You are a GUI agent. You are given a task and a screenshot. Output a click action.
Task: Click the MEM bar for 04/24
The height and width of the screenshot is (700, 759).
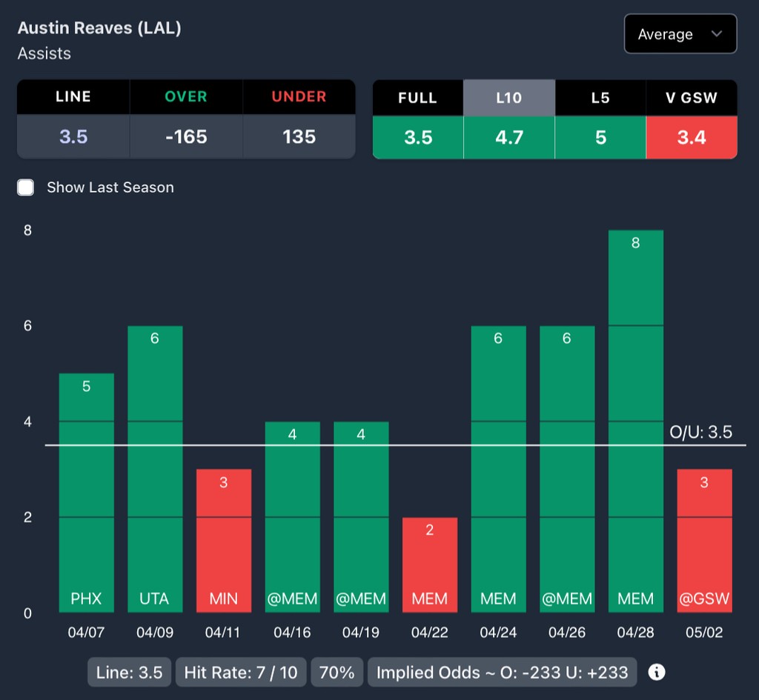coord(499,469)
